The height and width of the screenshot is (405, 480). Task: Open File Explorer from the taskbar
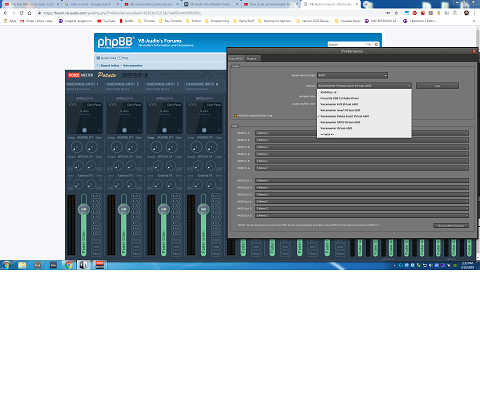[x=22, y=265]
